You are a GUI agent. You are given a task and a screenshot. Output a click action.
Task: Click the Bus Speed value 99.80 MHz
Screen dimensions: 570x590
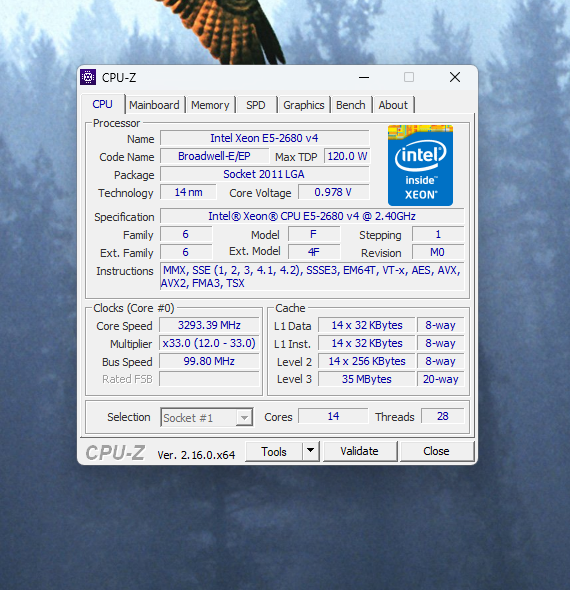click(209, 361)
